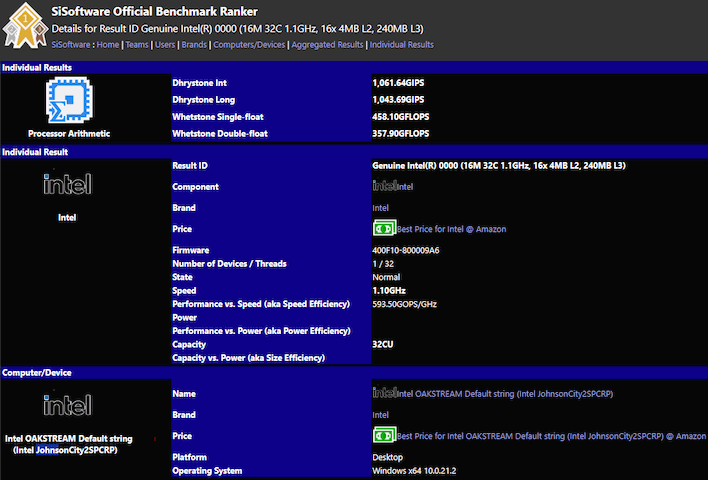The height and width of the screenshot is (480, 708).
Task: Click the Details for Result ID subtitle
Action: click(238, 28)
